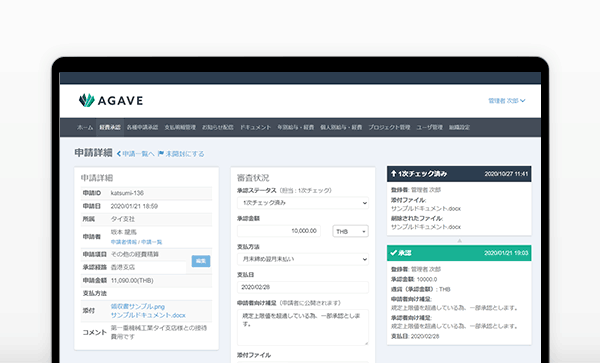Click the green 承認 history card header
The image size is (600, 363).
point(459,253)
